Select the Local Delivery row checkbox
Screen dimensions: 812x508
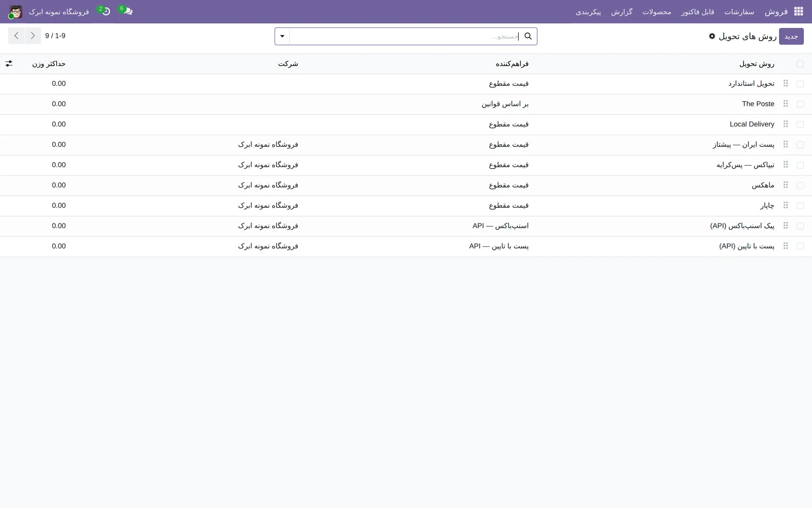tap(800, 124)
